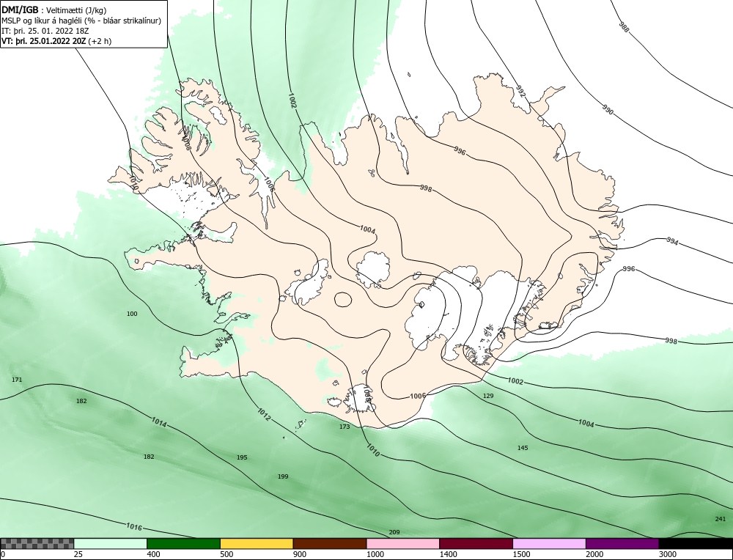
Task: Select the 990 isobar label
Action: click(x=607, y=110)
